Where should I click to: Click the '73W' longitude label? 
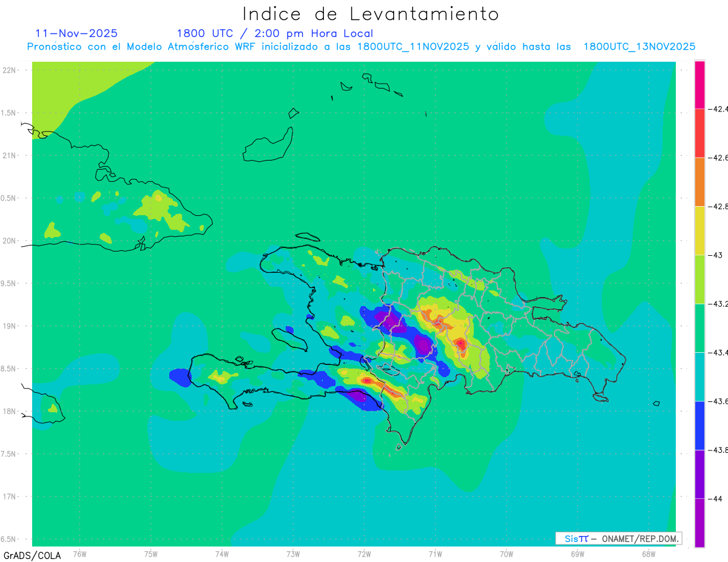coord(293,554)
